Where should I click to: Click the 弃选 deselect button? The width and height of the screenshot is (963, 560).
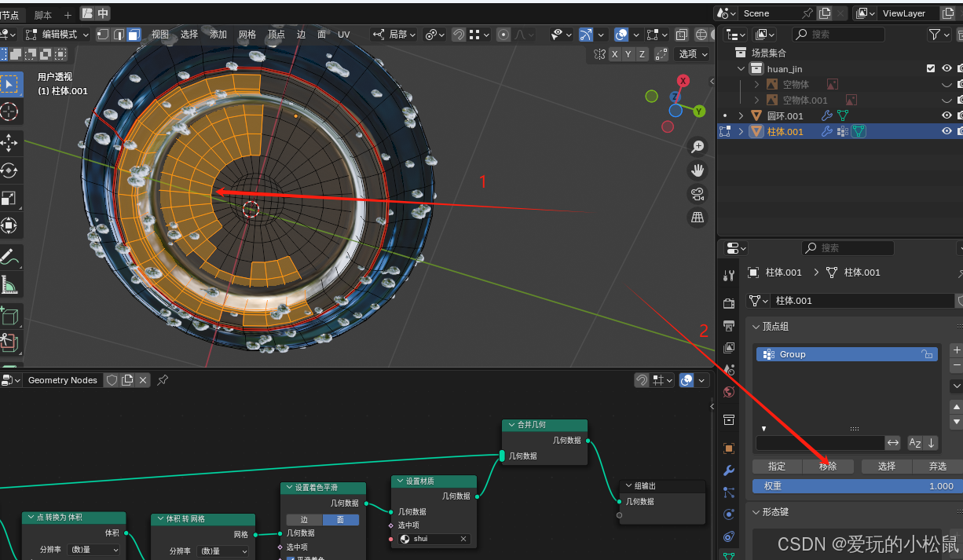937,466
